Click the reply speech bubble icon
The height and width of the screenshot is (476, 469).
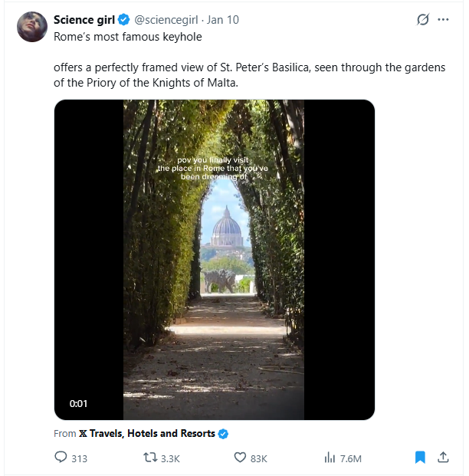tap(61, 457)
